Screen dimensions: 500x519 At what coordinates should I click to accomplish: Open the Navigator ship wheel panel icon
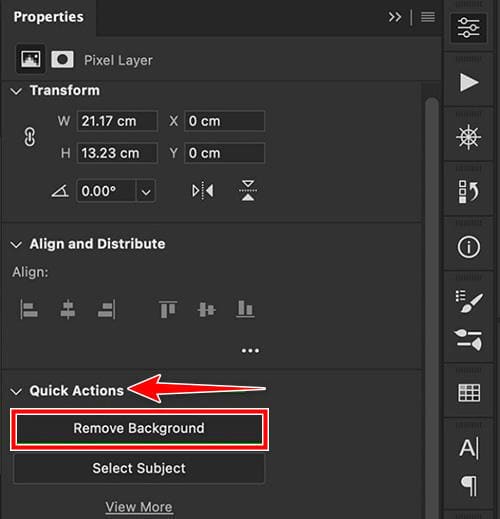[x=468, y=137]
